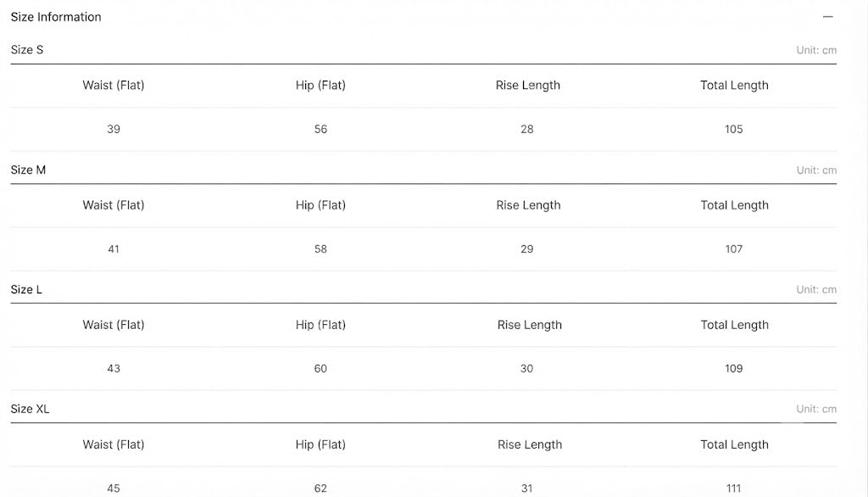868x497 pixels.
Task: Select the Size XL heading
Action: coord(30,409)
